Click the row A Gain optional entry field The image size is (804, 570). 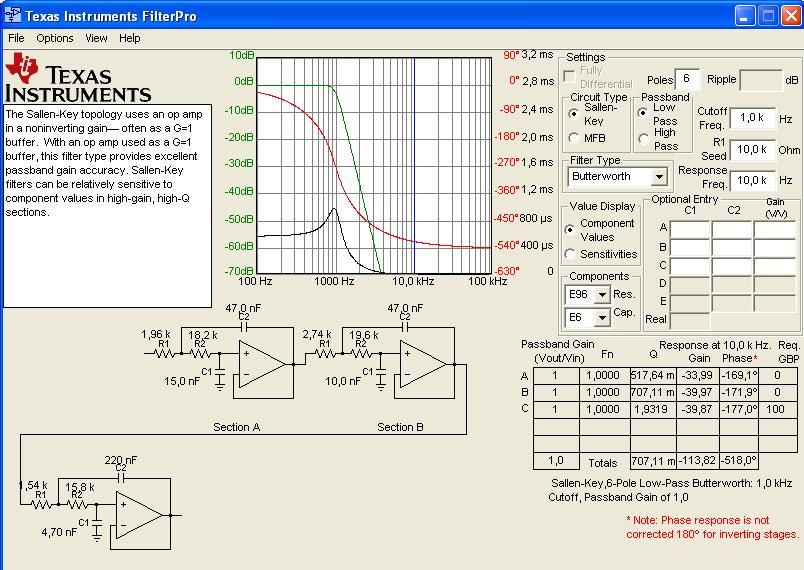pyautogui.click(x=775, y=230)
